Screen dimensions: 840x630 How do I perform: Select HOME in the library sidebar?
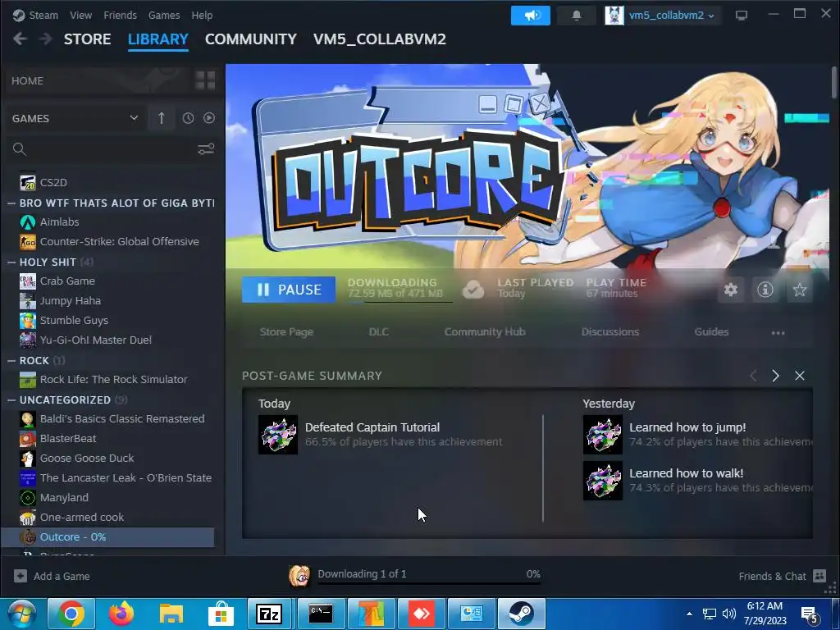tap(99, 80)
